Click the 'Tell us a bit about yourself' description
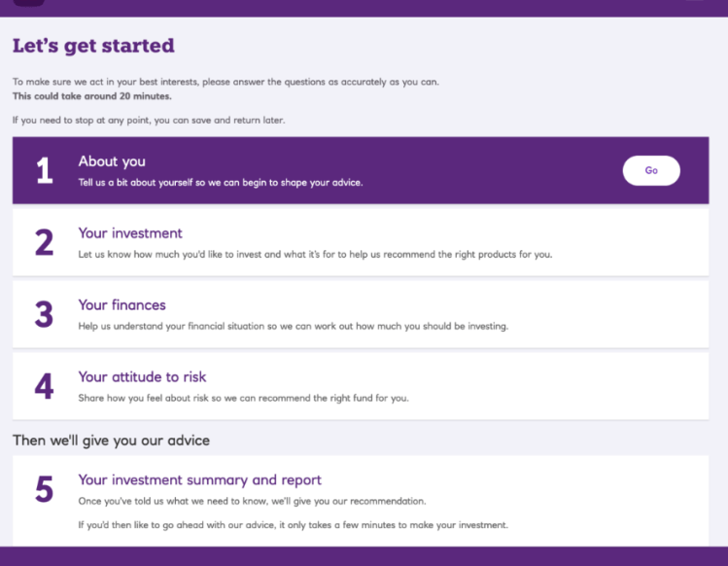This screenshot has height=566, width=728. click(x=221, y=182)
